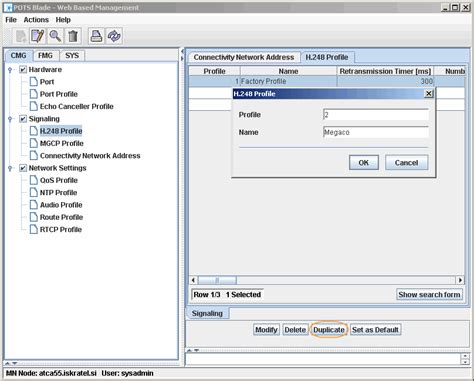474x381 pixels.
Task: Select the RTCP Profile document icon
Action: pyautogui.click(x=33, y=230)
